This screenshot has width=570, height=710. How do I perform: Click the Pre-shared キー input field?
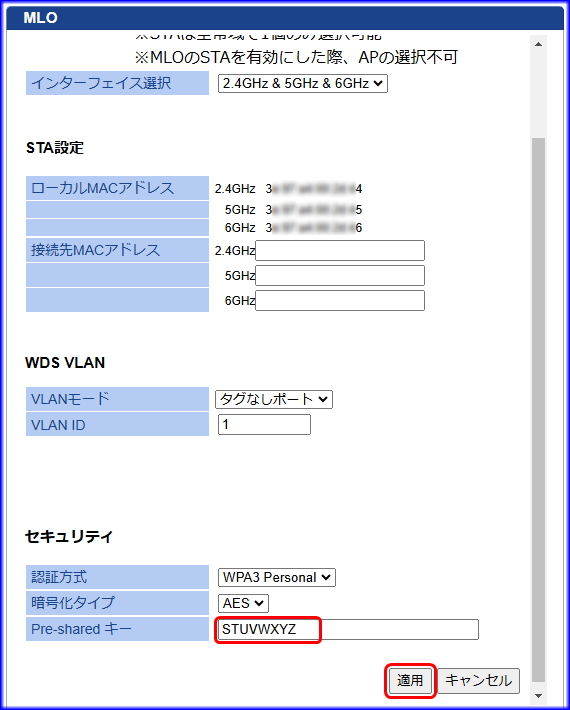pos(348,629)
